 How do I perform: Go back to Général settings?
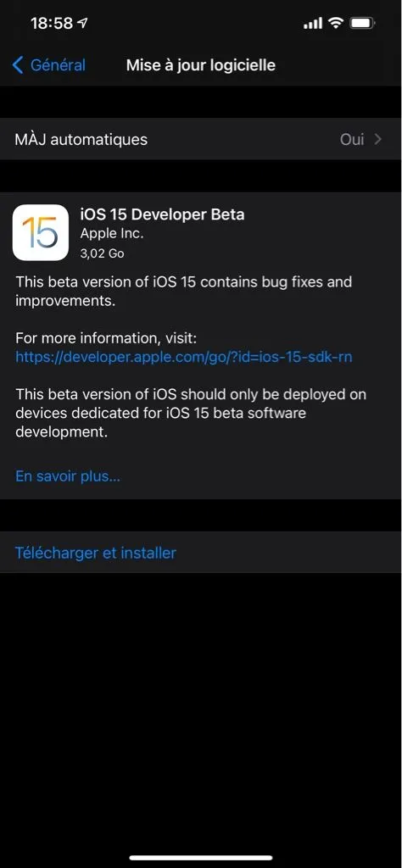[48, 65]
